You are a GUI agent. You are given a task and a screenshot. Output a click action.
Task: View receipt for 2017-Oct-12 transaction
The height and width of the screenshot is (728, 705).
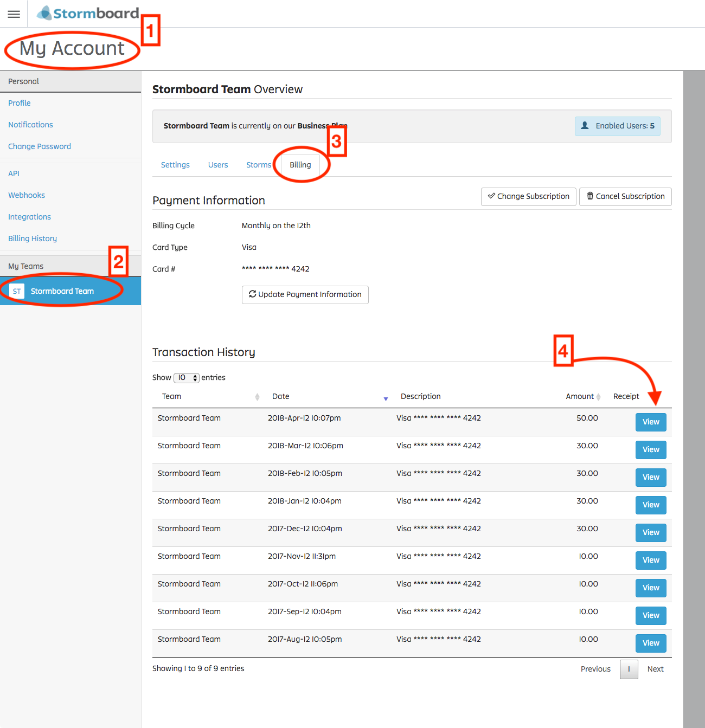651,588
